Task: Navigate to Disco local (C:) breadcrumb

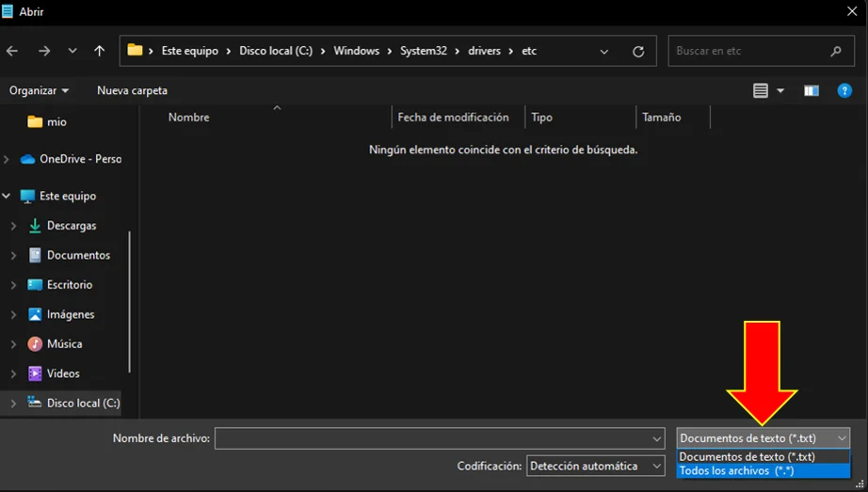Action: click(276, 51)
